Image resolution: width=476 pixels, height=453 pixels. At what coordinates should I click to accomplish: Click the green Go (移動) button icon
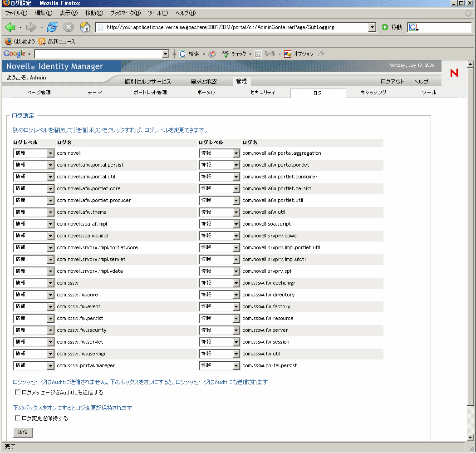pos(385,27)
